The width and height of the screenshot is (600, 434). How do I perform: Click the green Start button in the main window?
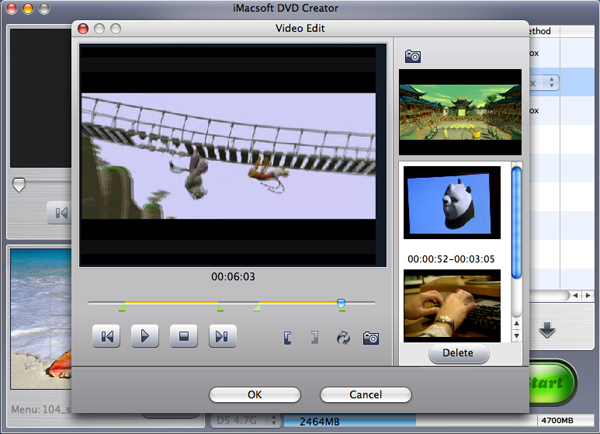point(551,382)
